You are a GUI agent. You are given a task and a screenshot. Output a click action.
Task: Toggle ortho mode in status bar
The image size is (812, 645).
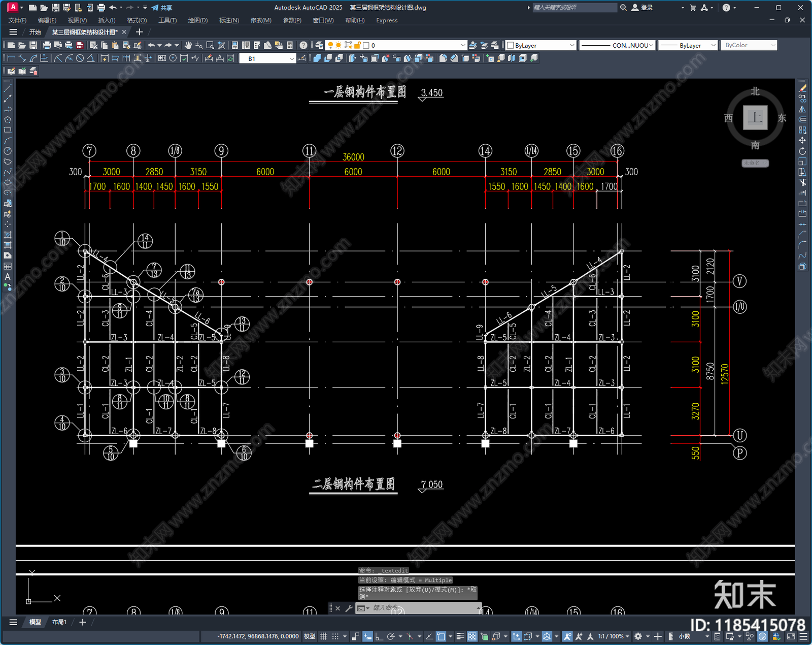[379, 636]
